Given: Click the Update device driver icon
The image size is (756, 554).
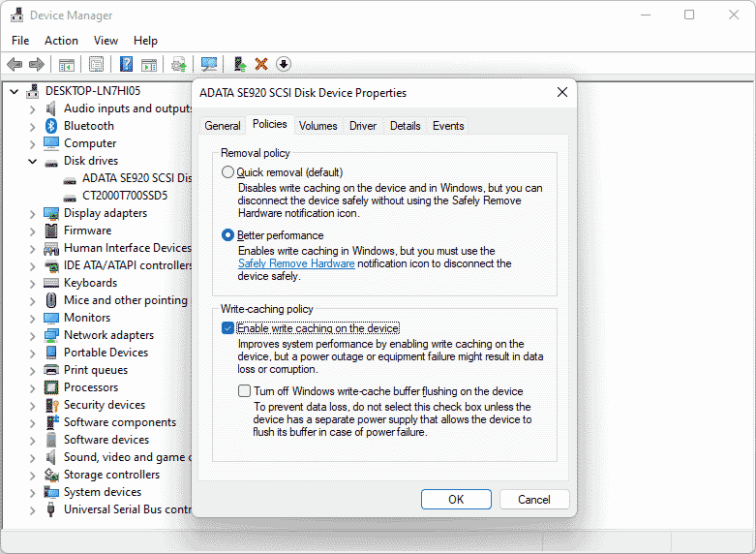Looking at the screenshot, I should [x=179, y=64].
